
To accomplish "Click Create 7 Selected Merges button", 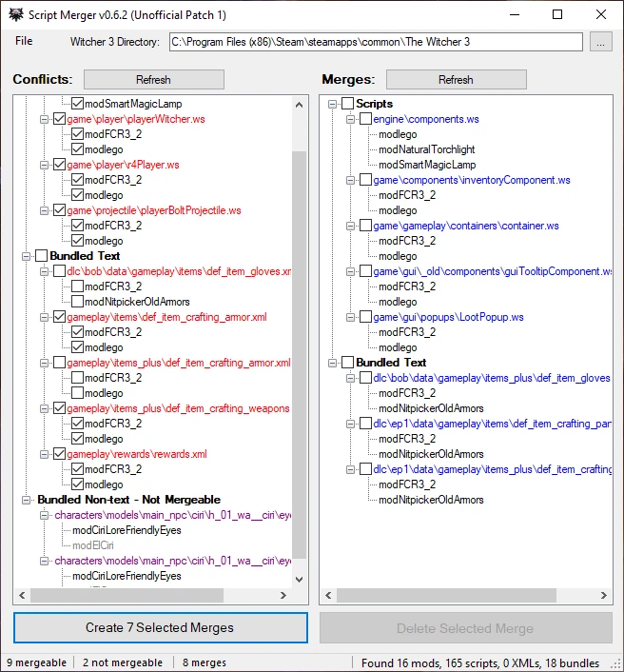I will coord(160,627).
